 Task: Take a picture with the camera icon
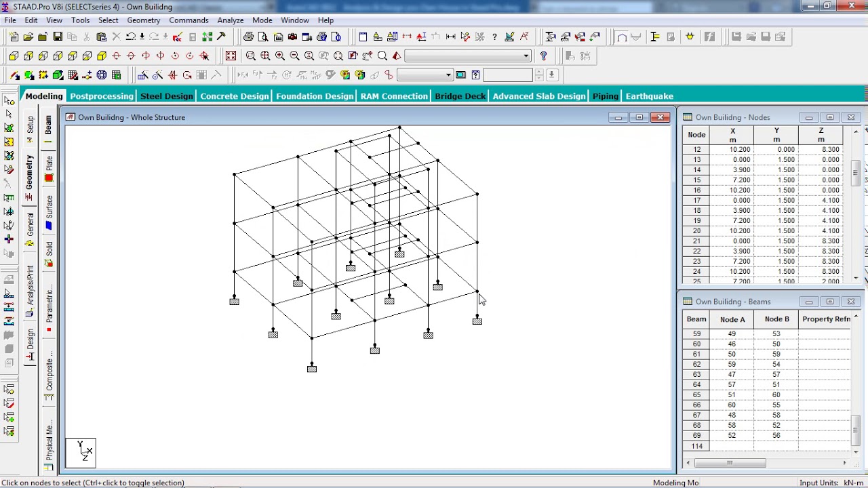[x=292, y=37]
